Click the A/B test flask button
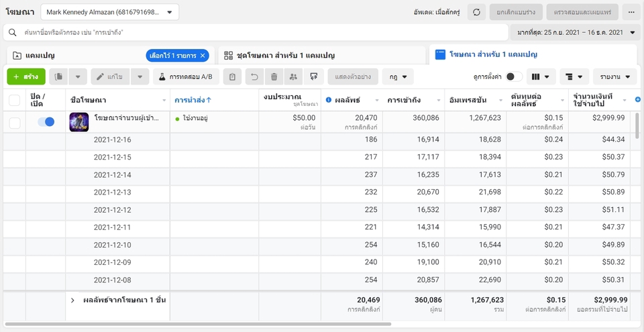The width and height of the screenshot is (644, 332). coord(186,77)
